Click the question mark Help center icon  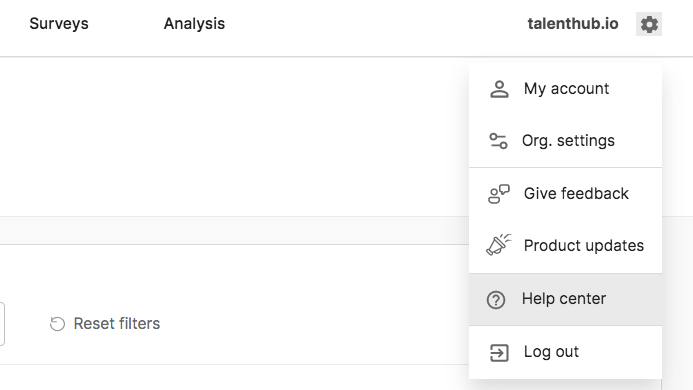[496, 300]
